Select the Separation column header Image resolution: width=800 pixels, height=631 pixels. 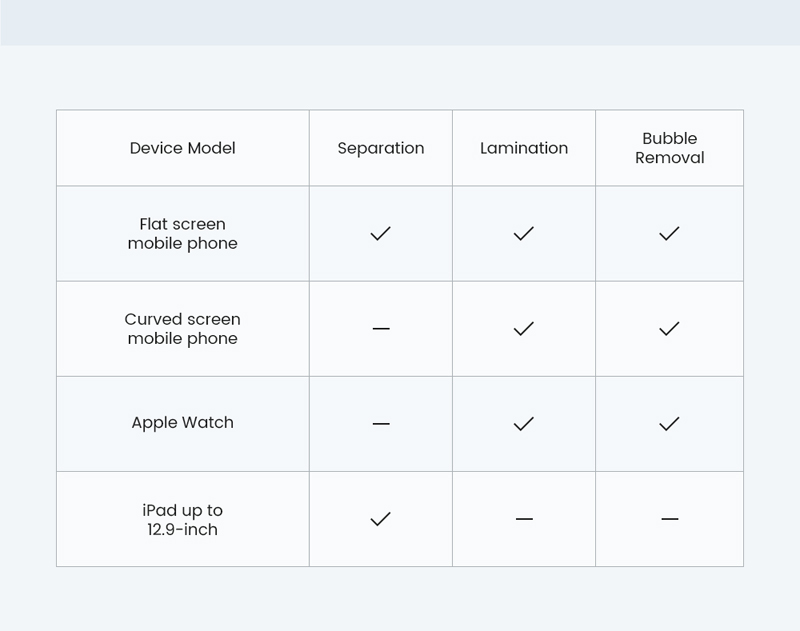click(381, 148)
